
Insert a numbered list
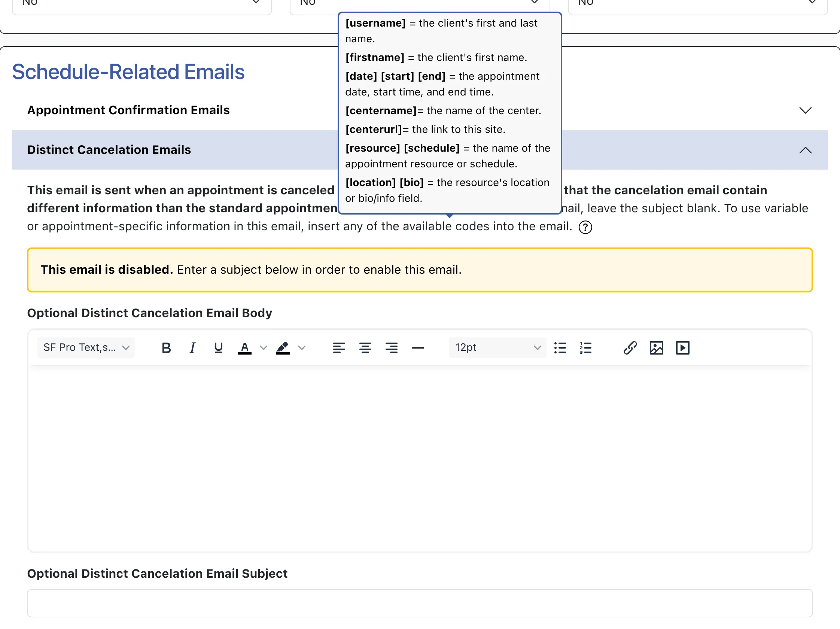(586, 347)
